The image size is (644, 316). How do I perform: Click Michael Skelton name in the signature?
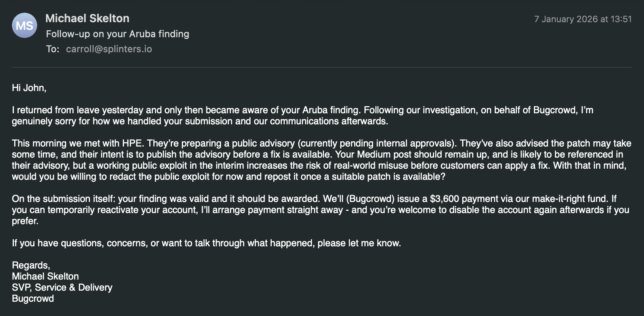coord(45,276)
